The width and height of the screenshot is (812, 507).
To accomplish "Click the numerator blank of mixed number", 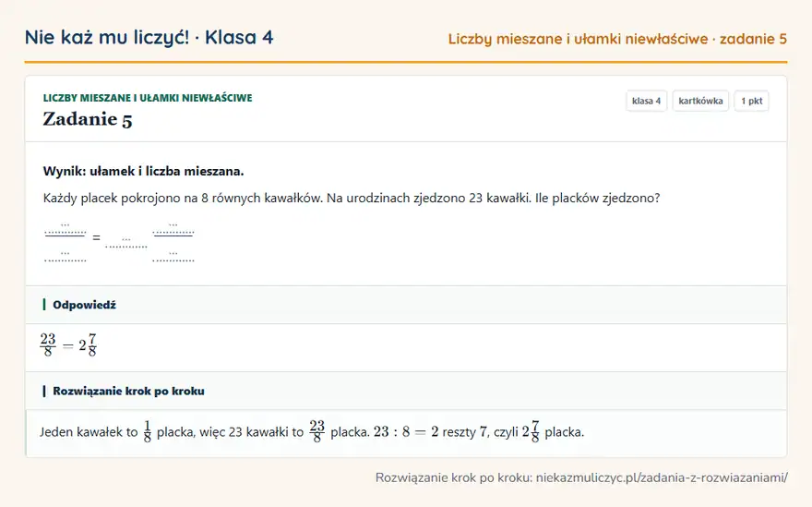I will pos(173,229).
